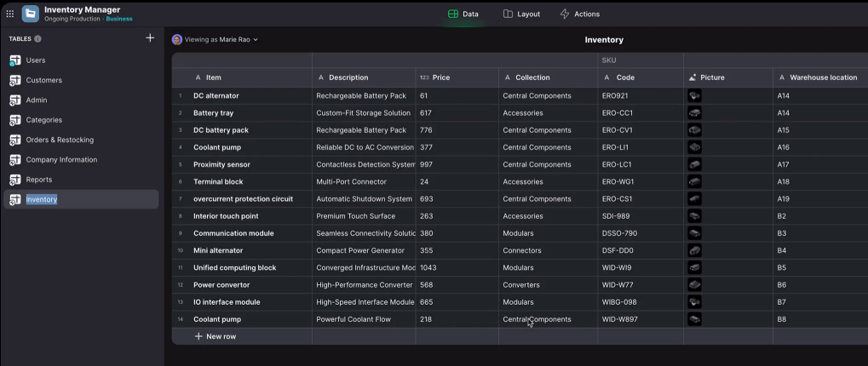Viewport: 868px width, 366px height.
Task: Click the Reports table icon
Action: coord(14,180)
